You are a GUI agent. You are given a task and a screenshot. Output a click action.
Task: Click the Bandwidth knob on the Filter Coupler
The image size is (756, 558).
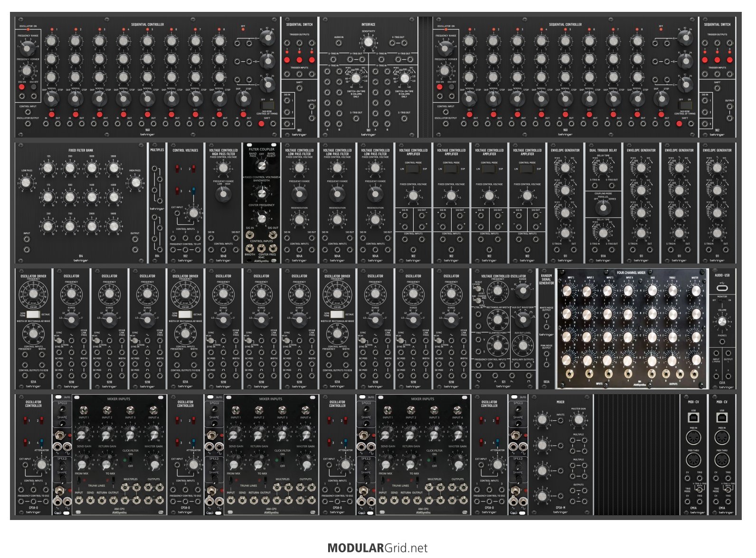(261, 192)
